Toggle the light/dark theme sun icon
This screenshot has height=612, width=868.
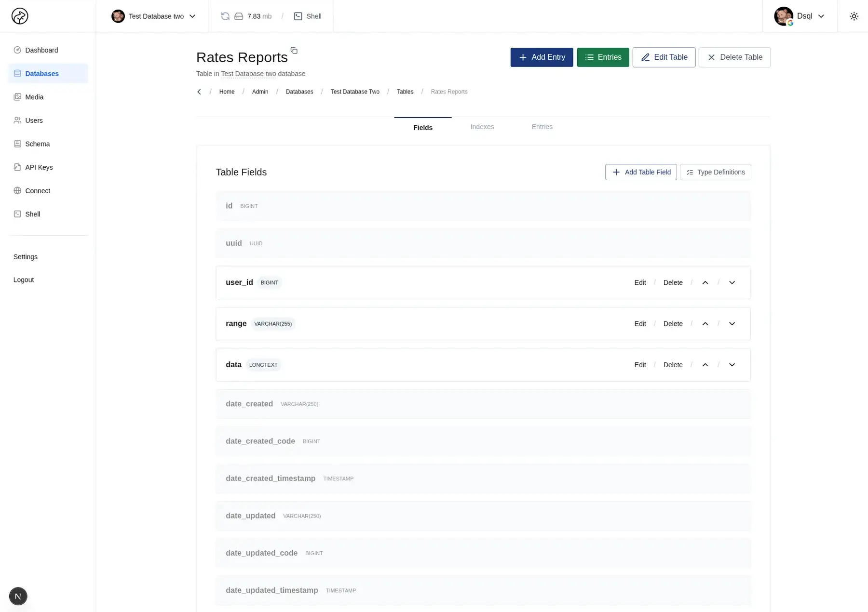click(x=854, y=16)
